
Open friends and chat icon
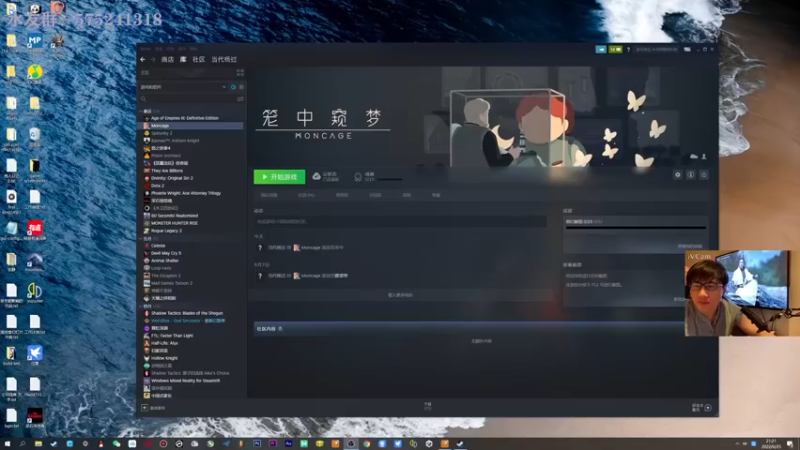point(708,408)
